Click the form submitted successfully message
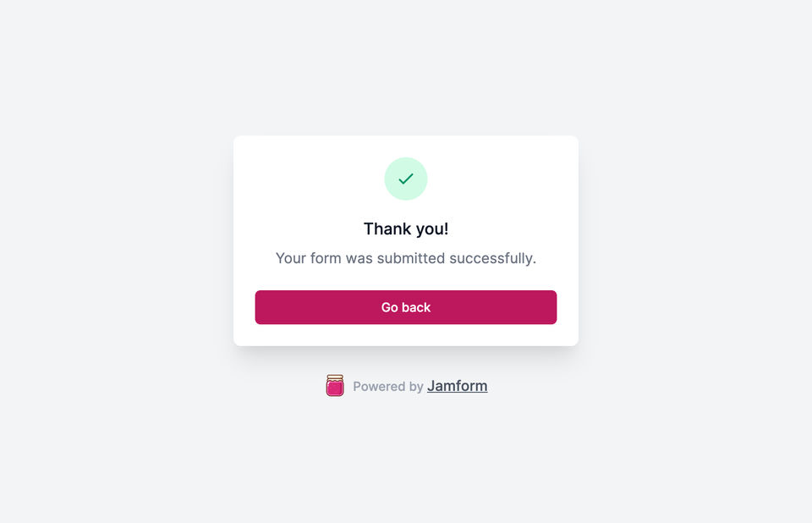 point(406,258)
